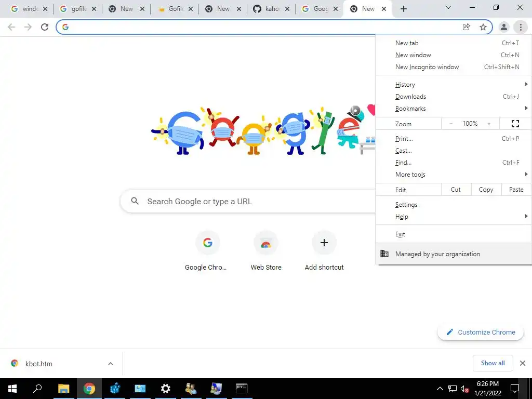532x399 pixels.
Task: Open File Explorer from taskbar
Action: click(x=63, y=389)
